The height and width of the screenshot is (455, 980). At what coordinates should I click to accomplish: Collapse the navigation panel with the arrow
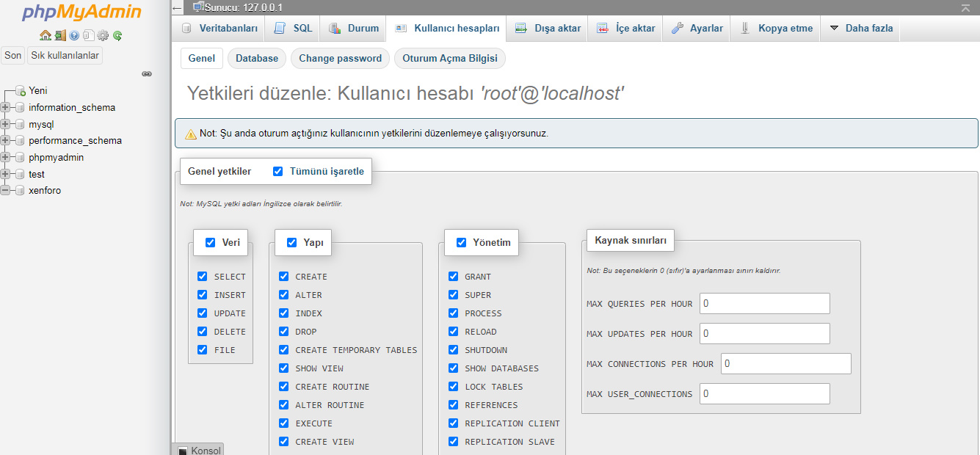177,8
